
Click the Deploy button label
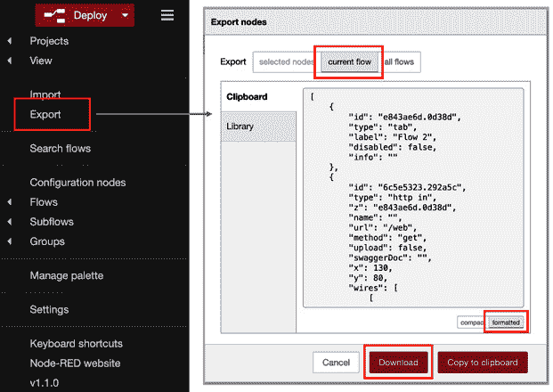90,15
